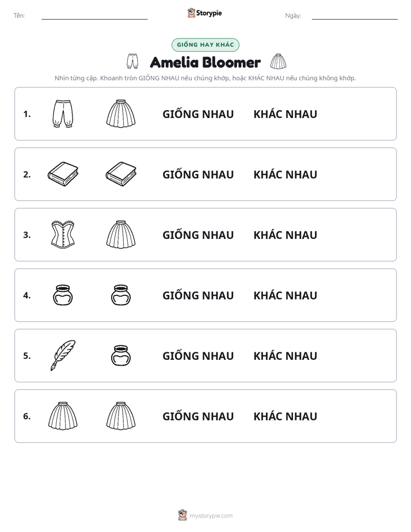The image size is (411, 532).
Task: Select KHÁC NHAU for row 5
Action: click(x=285, y=356)
